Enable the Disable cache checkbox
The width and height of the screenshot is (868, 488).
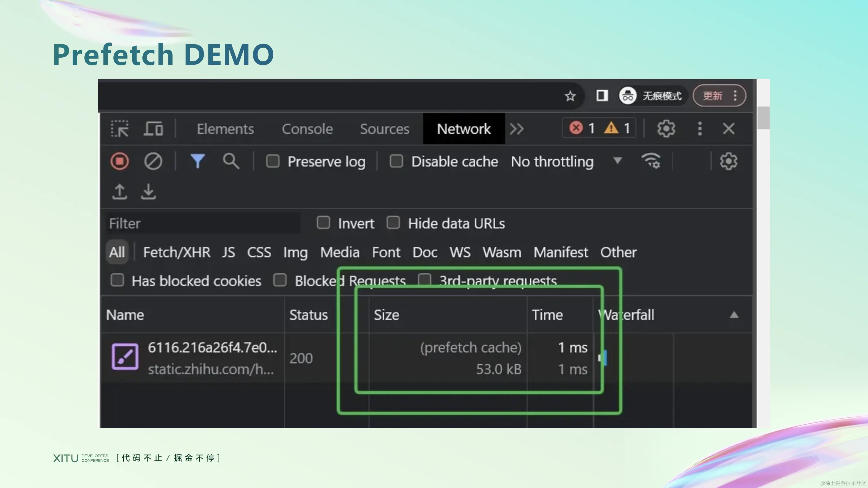click(x=396, y=161)
